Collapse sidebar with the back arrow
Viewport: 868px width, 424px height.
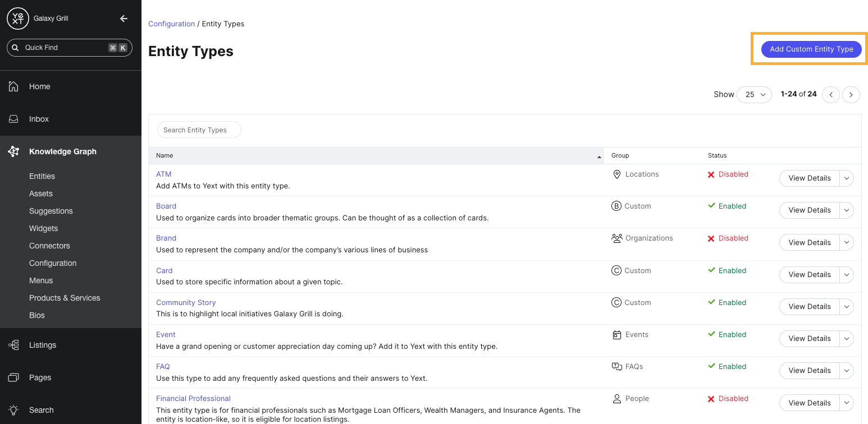124,19
